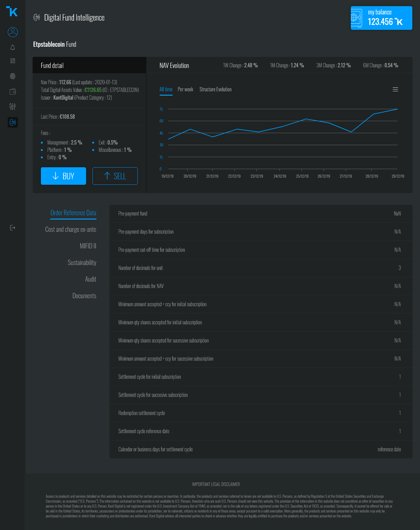Click Pre-payment days for subscription row

[261, 232]
